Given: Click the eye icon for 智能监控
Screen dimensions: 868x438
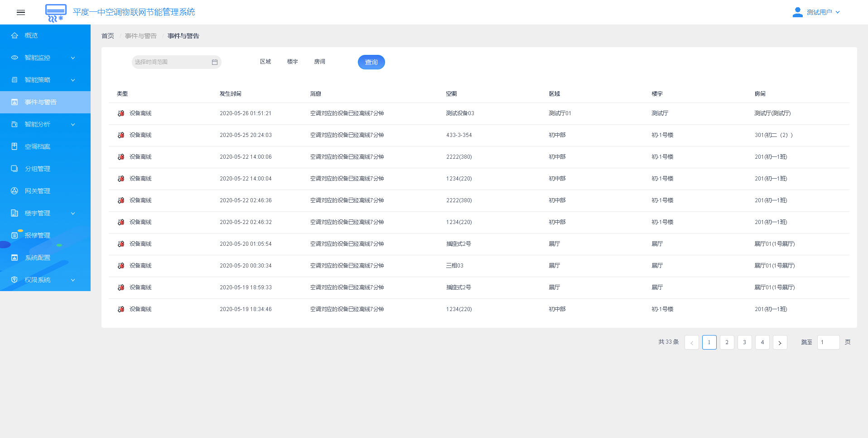Looking at the screenshot, I should click(14, 58).
